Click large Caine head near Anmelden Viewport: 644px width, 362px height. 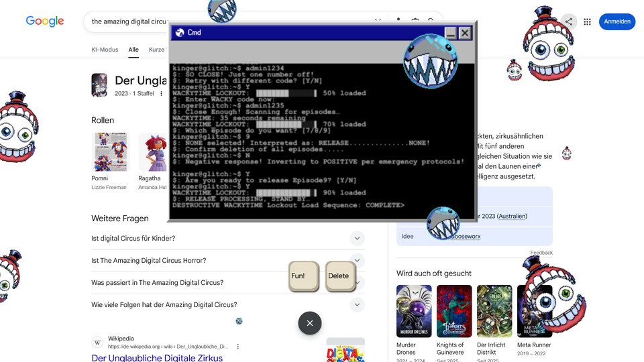coord(549,45)
